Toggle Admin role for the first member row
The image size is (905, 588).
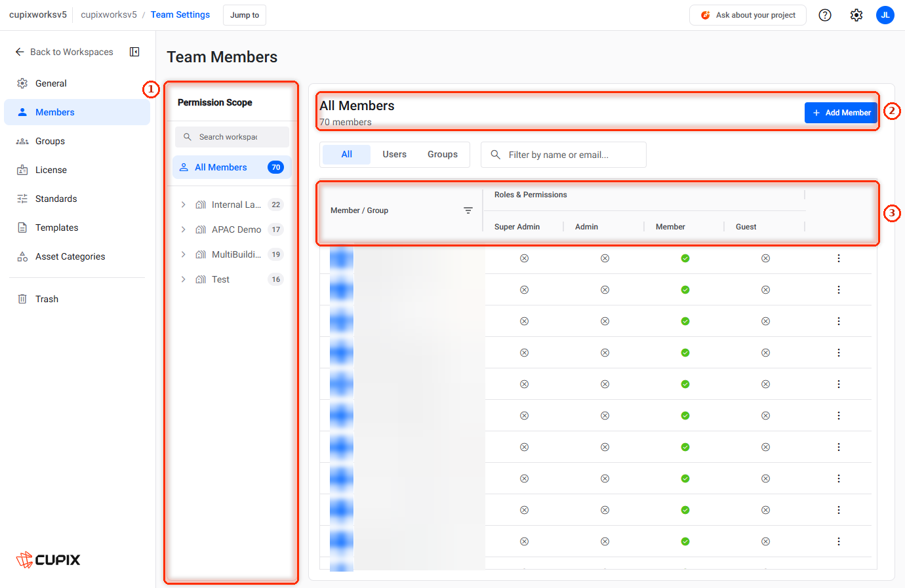[x=605, y=258]
